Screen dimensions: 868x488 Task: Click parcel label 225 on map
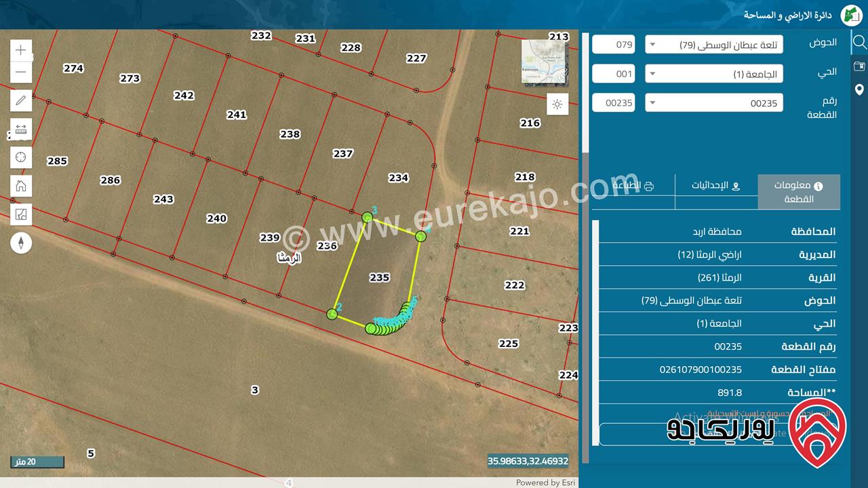(x=509, y=344)
